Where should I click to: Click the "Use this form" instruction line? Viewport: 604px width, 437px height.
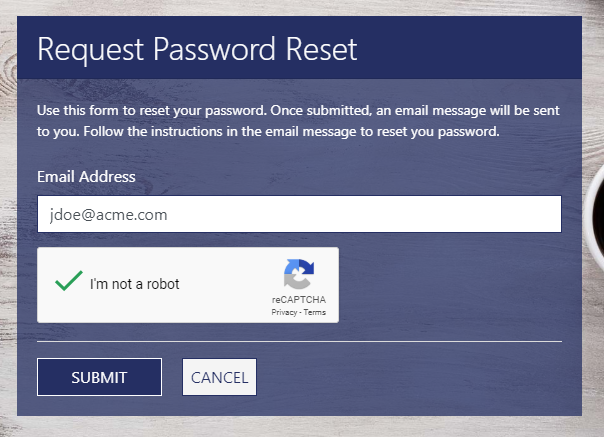tap(298, 107)
